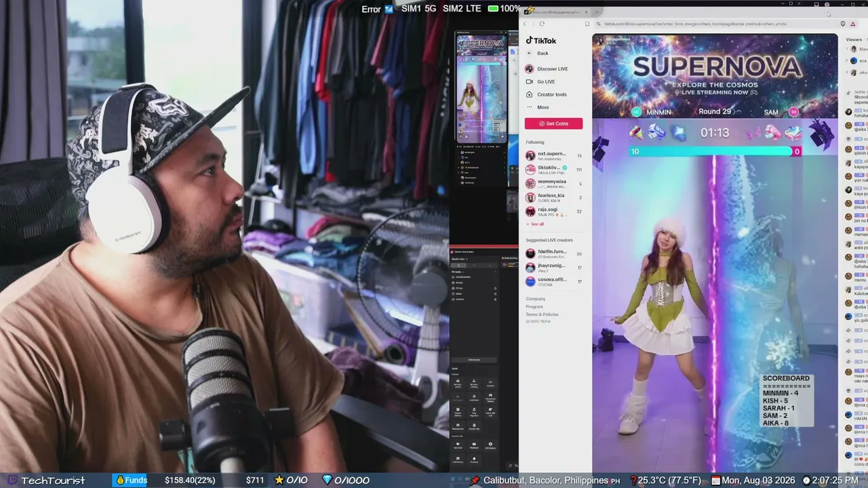Open fearless_kia in the Following list

point(553,197)
